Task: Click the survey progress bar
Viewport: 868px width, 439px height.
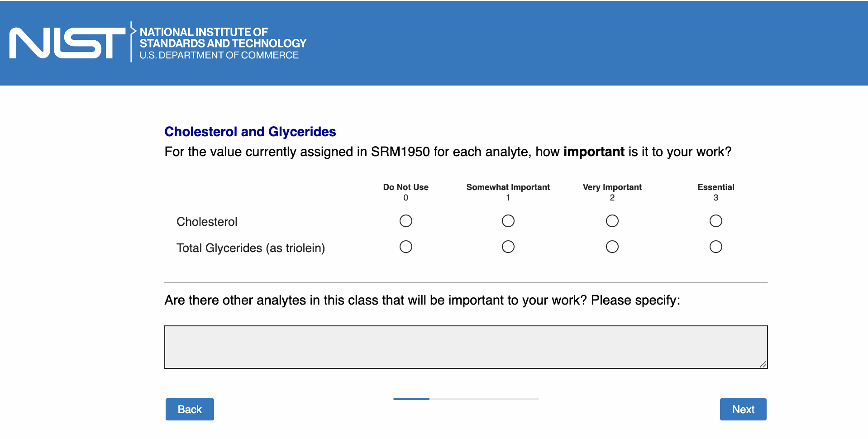Action: point(466,399)
